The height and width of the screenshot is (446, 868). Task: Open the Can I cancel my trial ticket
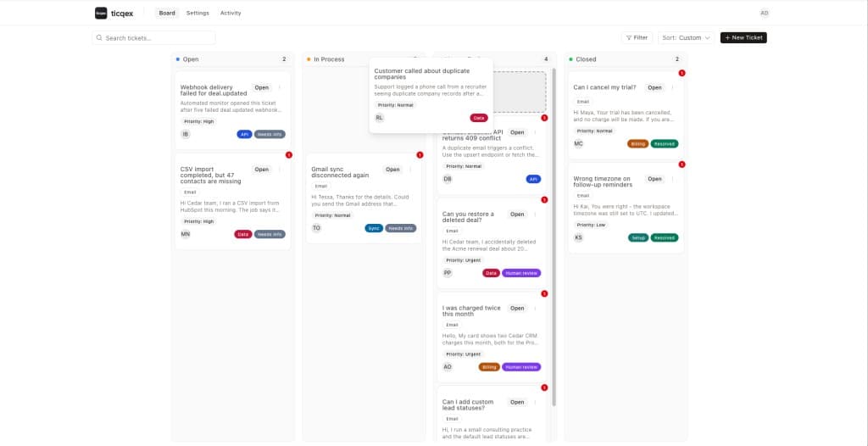point(604,87)
